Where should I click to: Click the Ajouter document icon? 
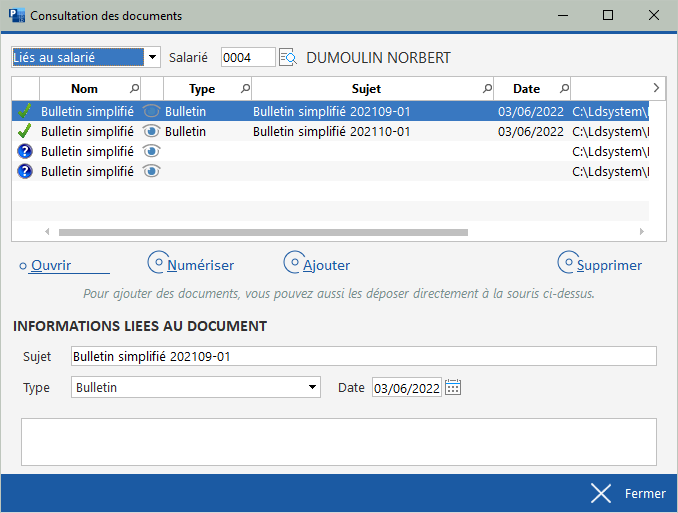[293, 262]
